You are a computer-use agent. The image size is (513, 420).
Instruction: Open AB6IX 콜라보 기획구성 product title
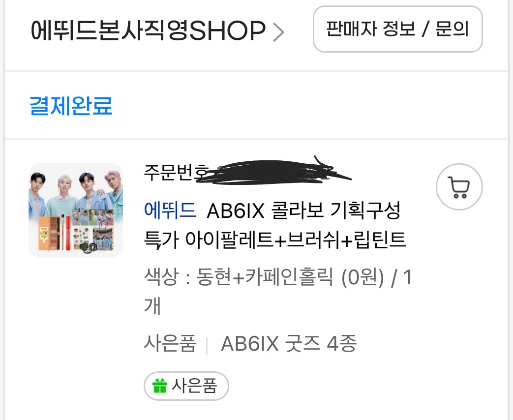click(303, 210)
